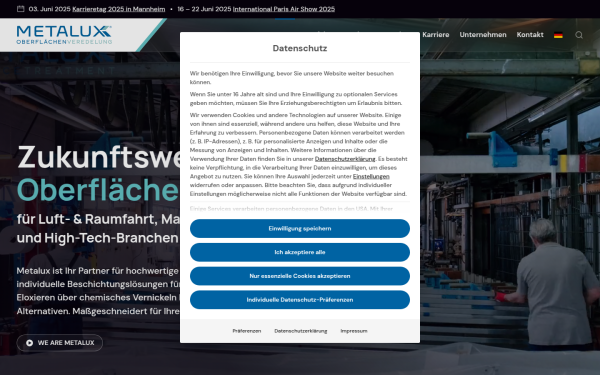Click the Datenschutz dialog heading

(300, 48)
